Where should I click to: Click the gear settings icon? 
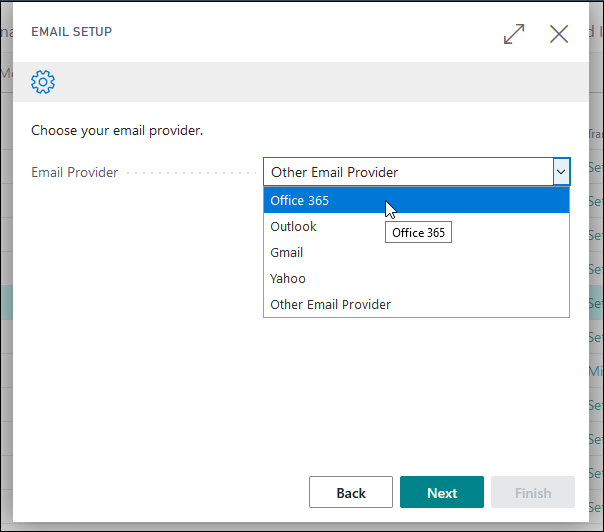pyautogui.click(x=43, y=82)
